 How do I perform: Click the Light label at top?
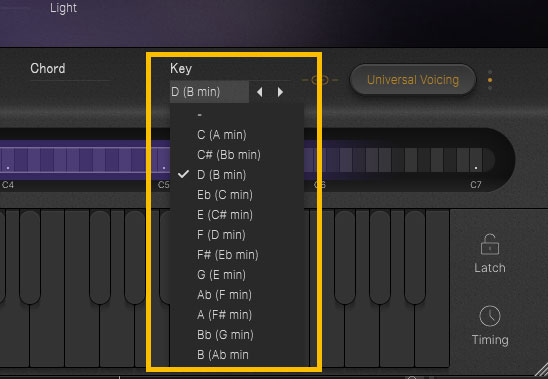[x=63, y=8]
